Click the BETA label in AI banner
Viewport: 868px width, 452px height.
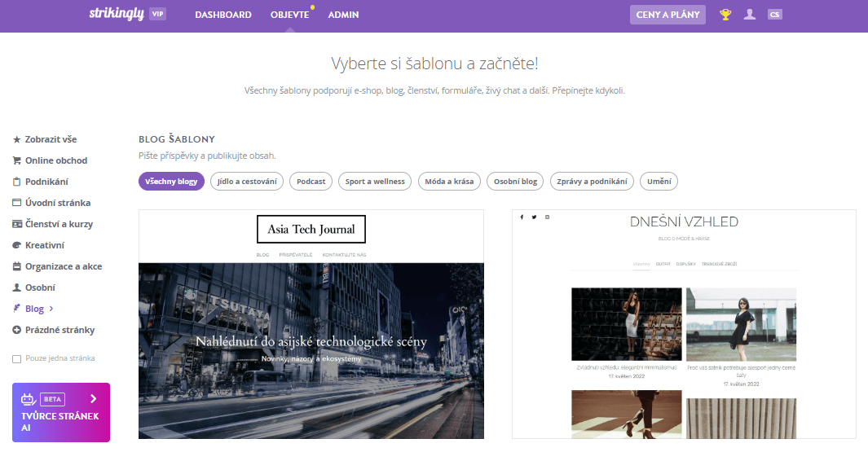click(x=53, y=399)
